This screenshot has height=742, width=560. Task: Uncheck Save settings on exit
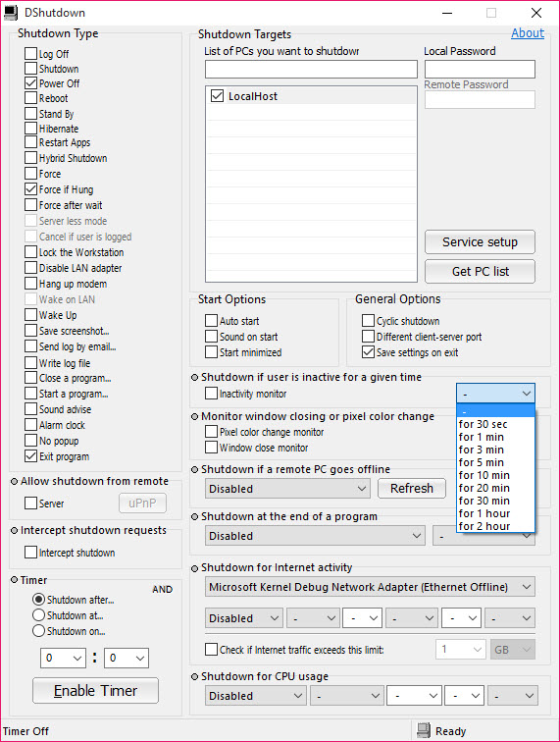[368, 352]
